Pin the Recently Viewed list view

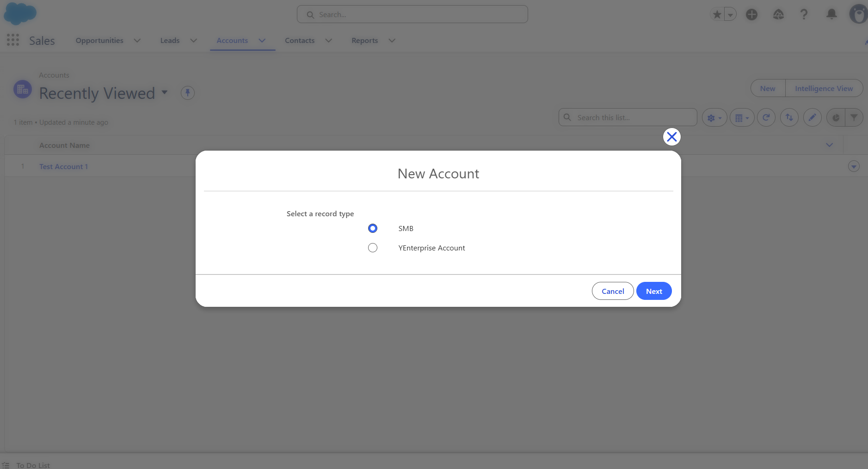(x=188, y=93)
